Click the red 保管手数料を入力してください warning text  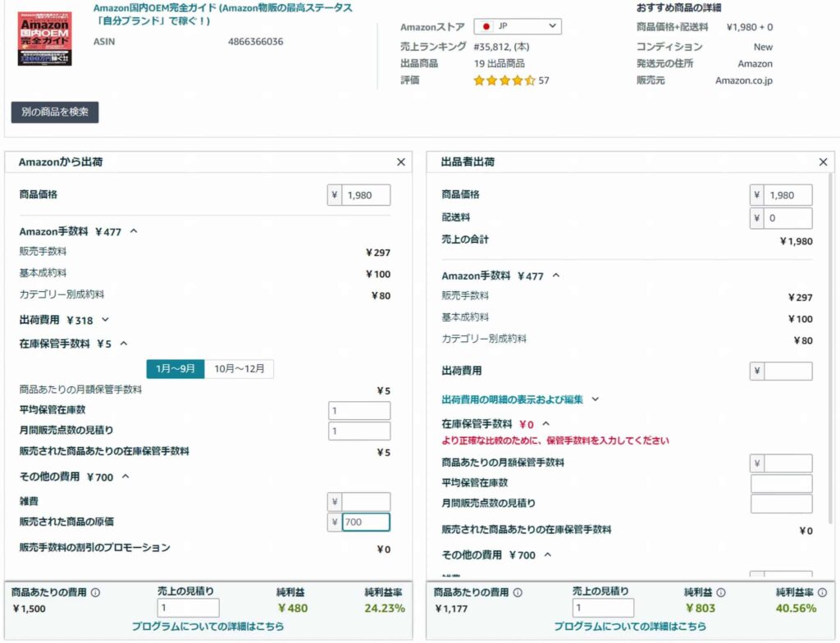555,440
